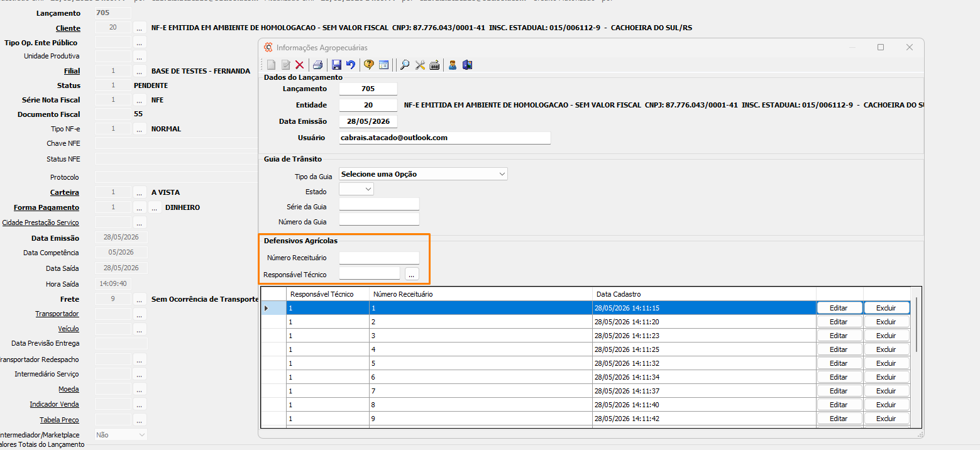This screenshot has width=980, height=450.
Task: Open Tabela Preço lookup ellipsis button
Action: [x=140, y=420]
